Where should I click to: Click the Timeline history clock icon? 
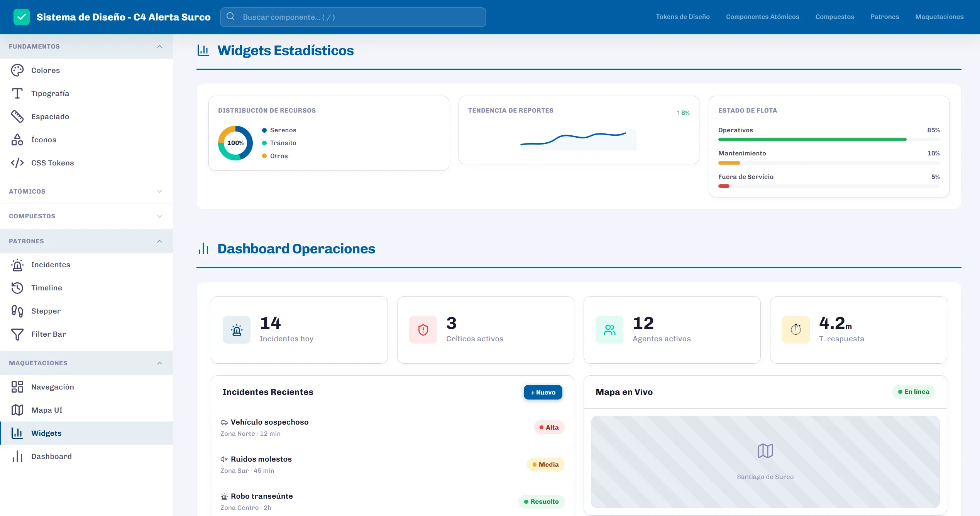point(17,288)
